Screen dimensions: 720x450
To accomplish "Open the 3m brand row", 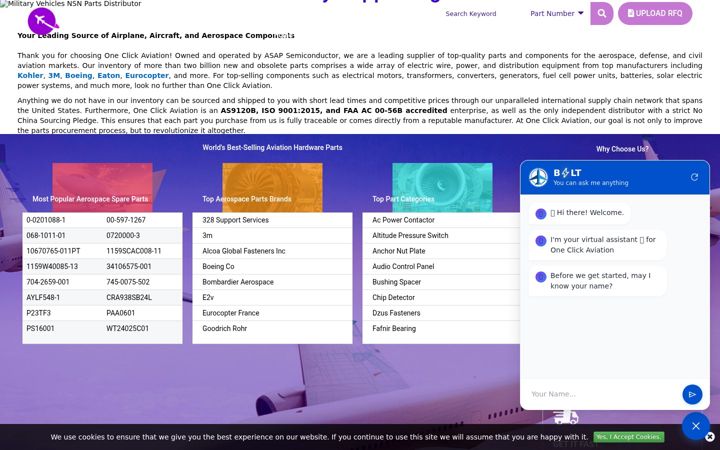I will pyautogui.click(x=207, y=236).
